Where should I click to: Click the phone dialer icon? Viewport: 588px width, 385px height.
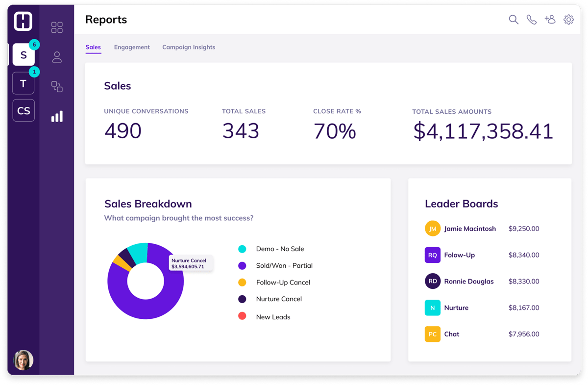tap(532, 20)
